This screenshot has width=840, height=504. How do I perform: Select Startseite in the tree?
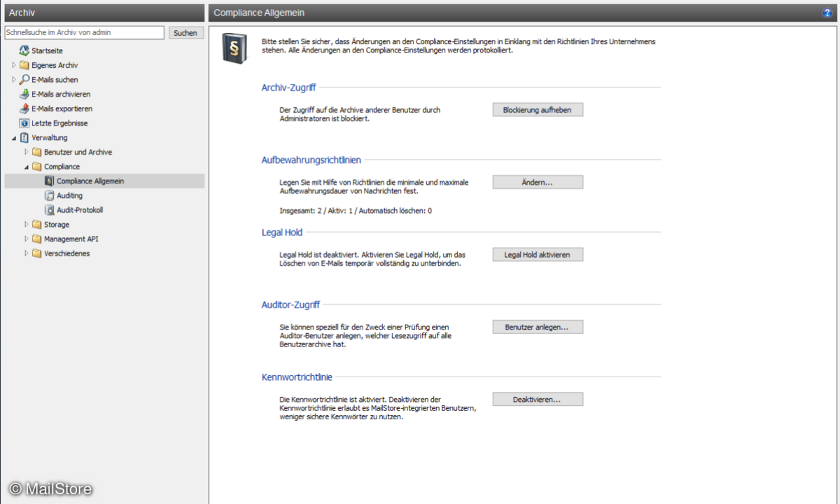click(47, 51)
